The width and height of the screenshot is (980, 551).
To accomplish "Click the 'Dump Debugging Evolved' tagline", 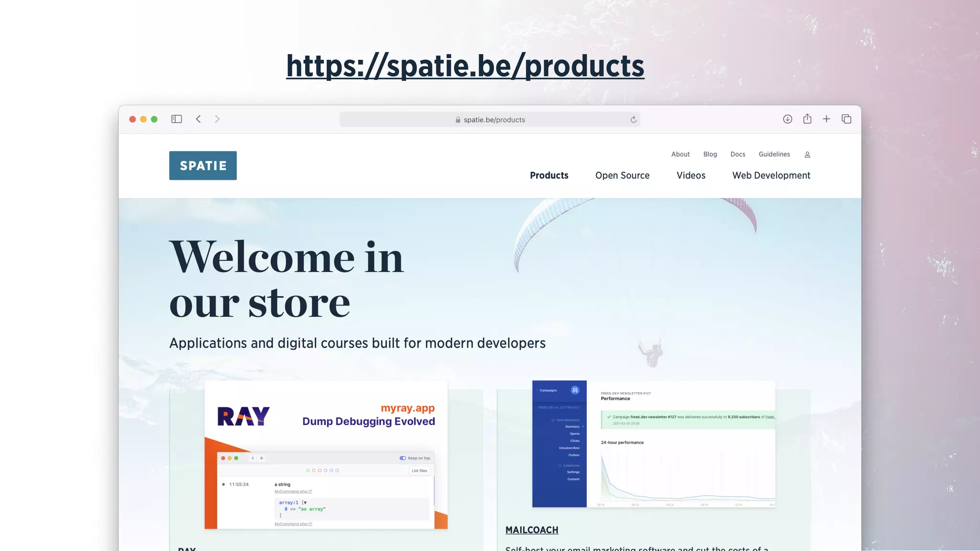I will 368,421.
